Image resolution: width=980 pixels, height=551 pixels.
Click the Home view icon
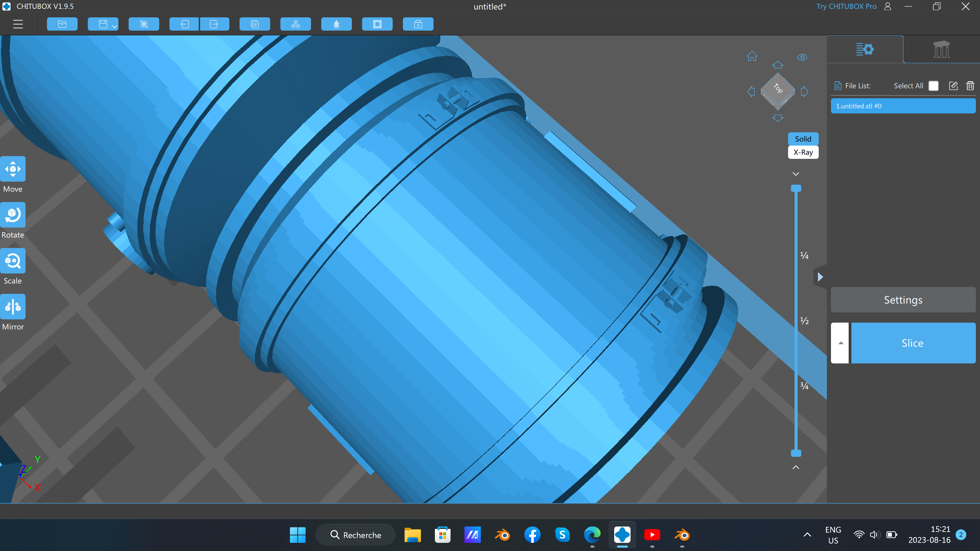click(x=752, y=57)
